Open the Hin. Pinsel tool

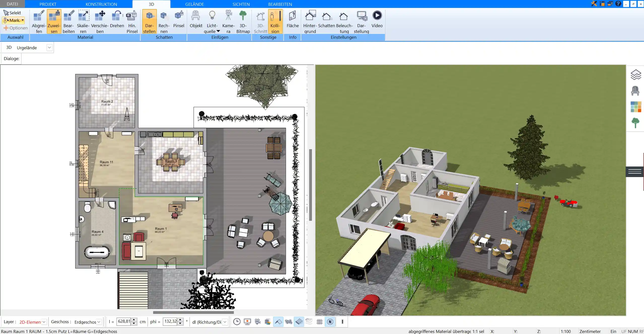coord(132,22)
